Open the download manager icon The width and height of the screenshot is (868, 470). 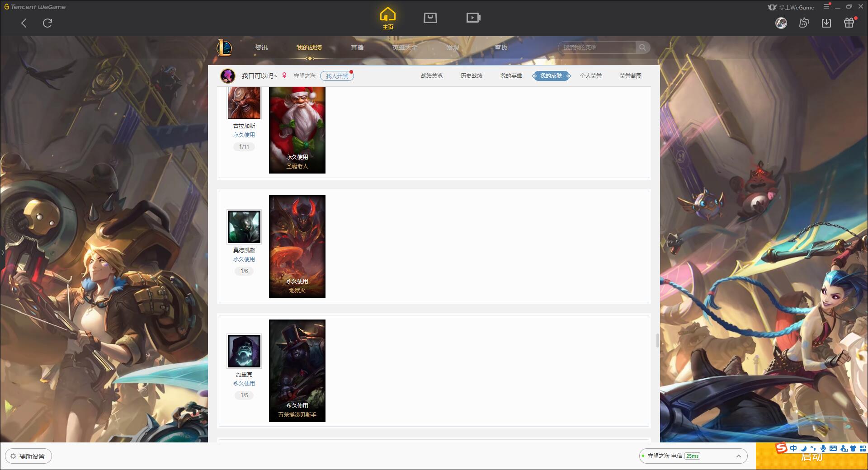[x=826, y=23]
